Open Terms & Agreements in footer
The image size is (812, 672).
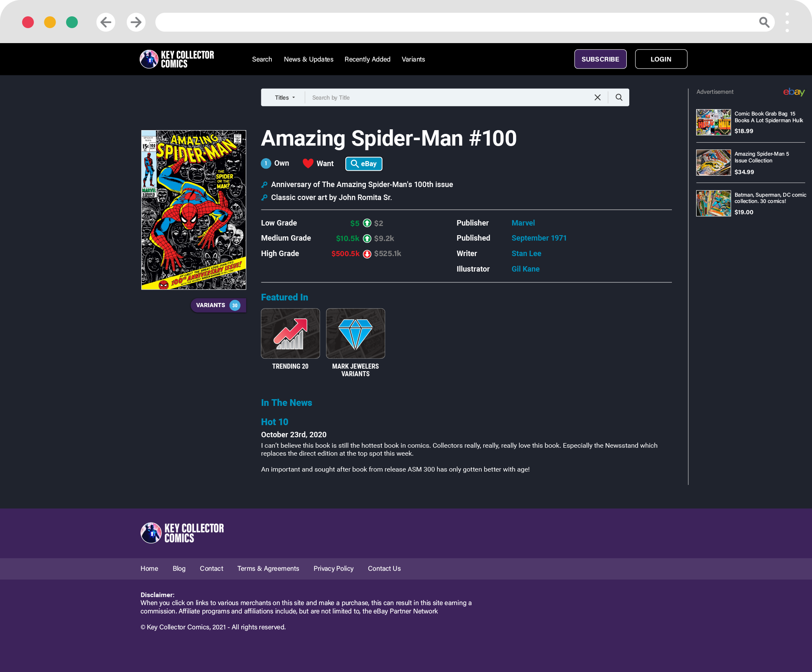pyautogui.click(x=268, y=569)
